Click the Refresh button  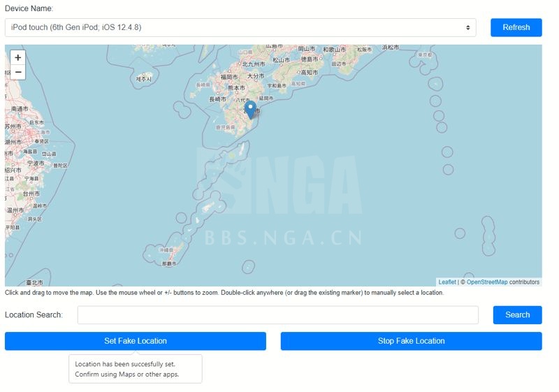point(516,27)
